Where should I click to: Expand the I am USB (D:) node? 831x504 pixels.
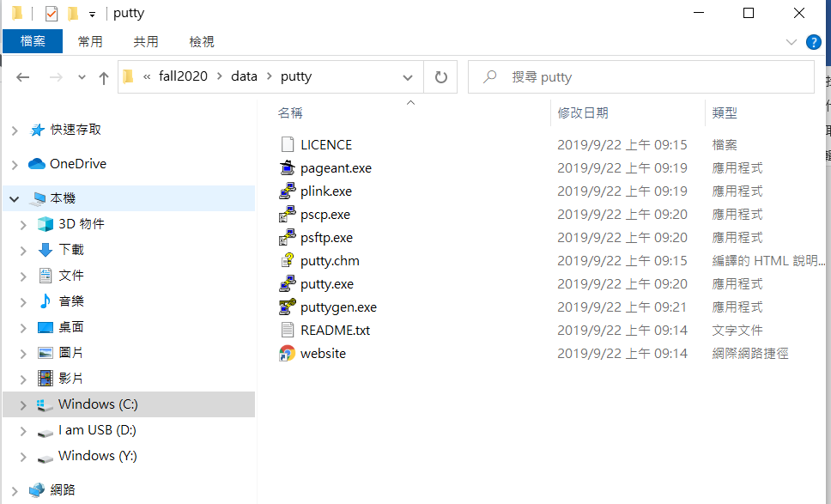(23, 431)
